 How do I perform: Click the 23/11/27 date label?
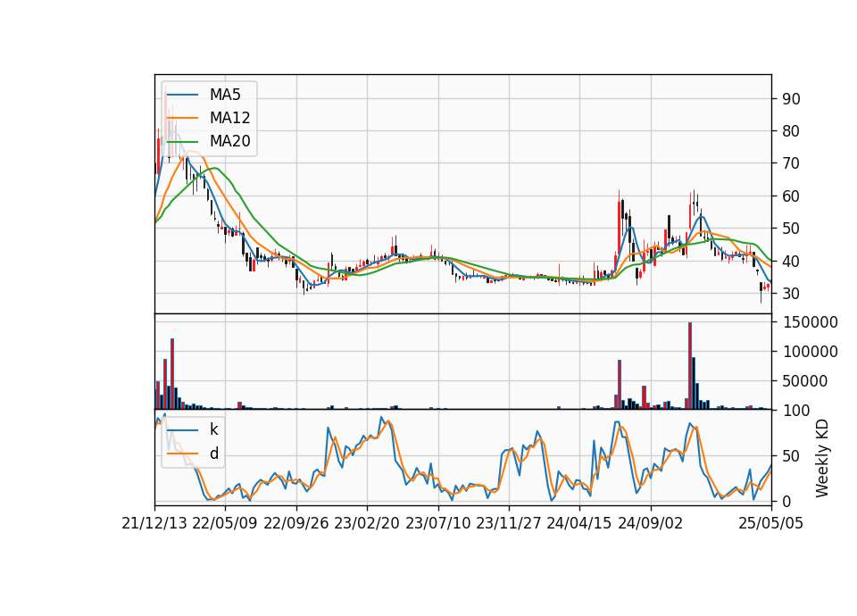(x=508, y=524)
